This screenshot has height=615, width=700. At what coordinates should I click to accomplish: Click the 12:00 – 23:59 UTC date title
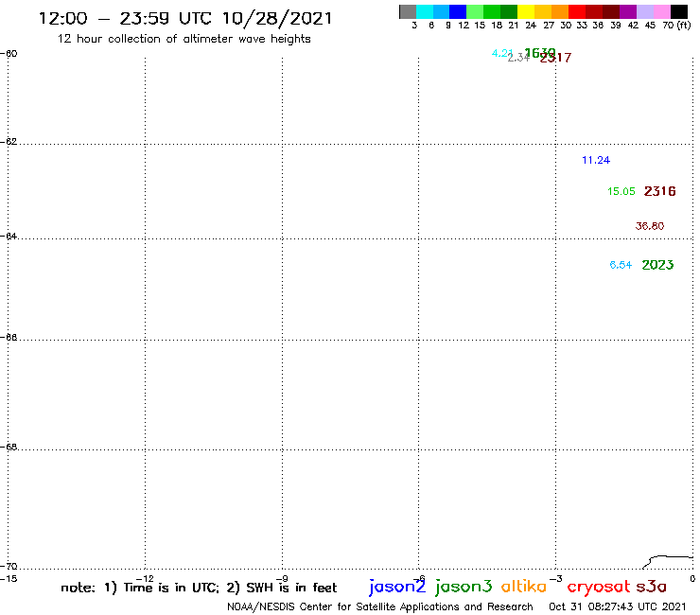[185, 18]
